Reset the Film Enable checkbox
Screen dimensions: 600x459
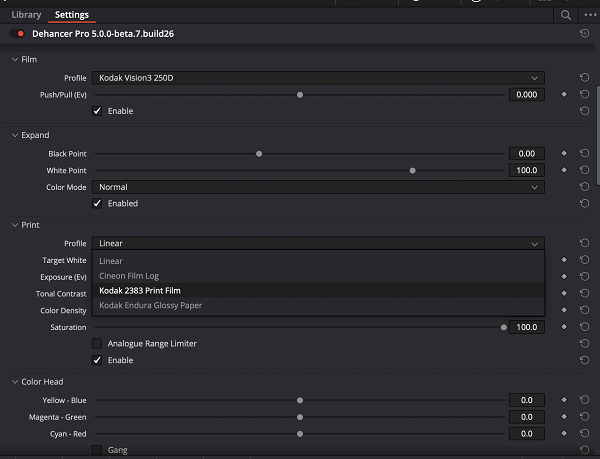click(x=584, y=111)
